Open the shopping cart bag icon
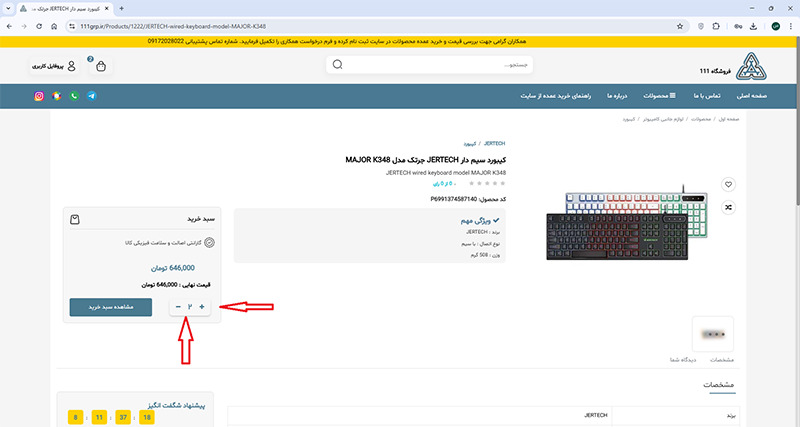The height and width of the screenshot is (427, 800). 101,66
